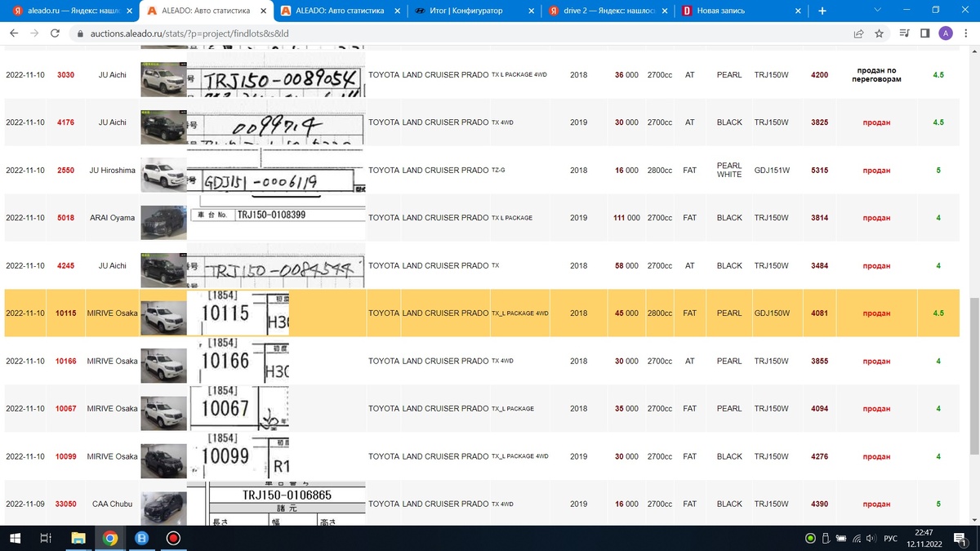Click the page vertical scrollbar thumb
This screenshot has width=980, height=551.
pos(973,376)
